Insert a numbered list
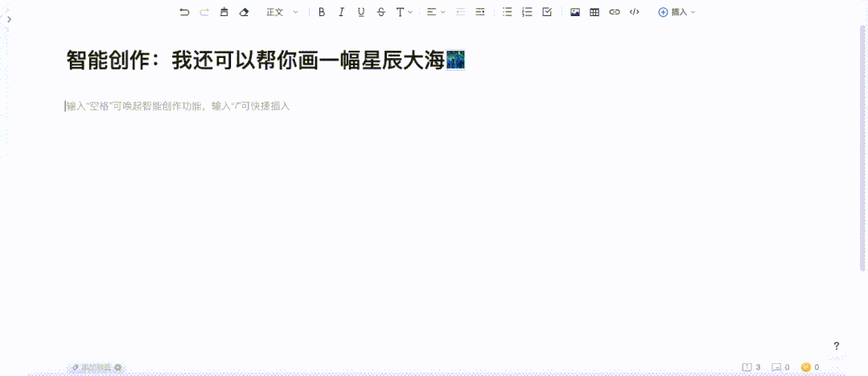 527,12
